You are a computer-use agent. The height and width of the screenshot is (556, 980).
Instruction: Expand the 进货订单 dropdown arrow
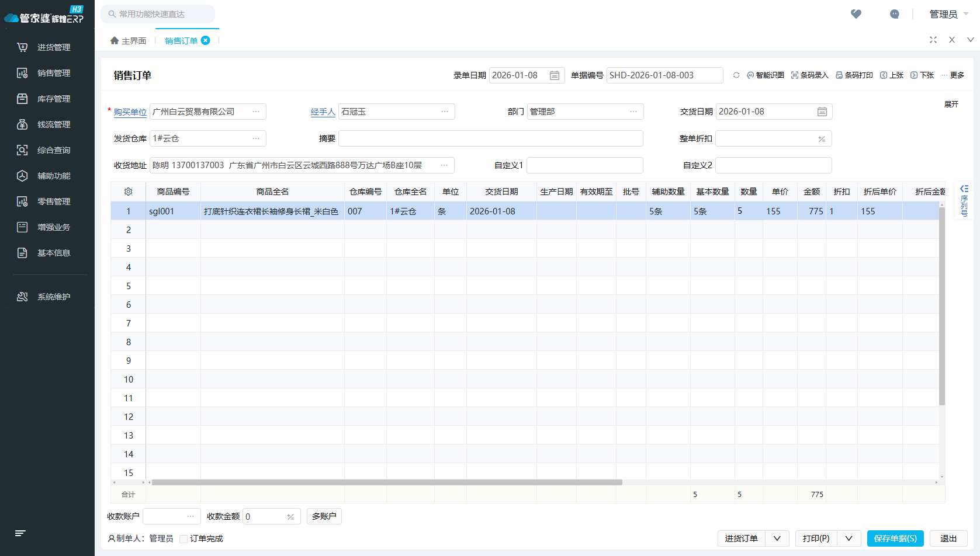click(777, 538)
